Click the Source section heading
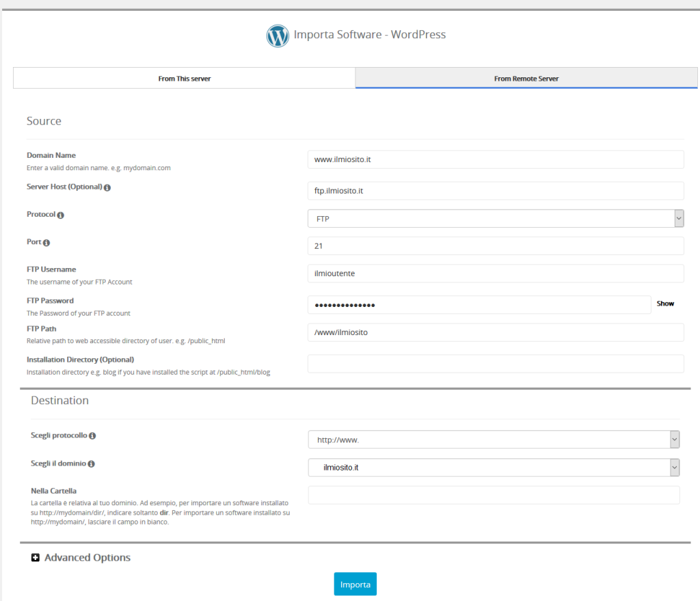This screenshot has width=700, height=601. click(x=44, y=121)
